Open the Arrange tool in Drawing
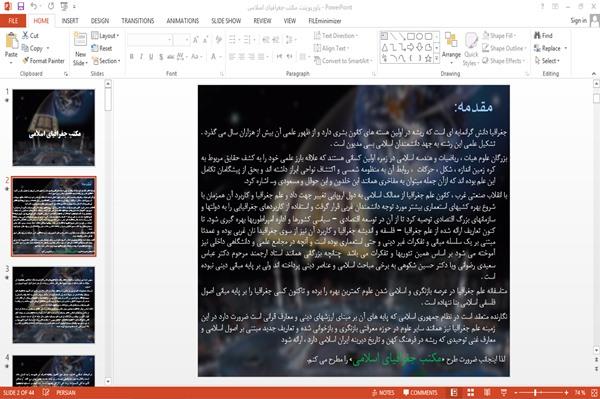This screenshot has height=399, width=600. coord(451,49)
